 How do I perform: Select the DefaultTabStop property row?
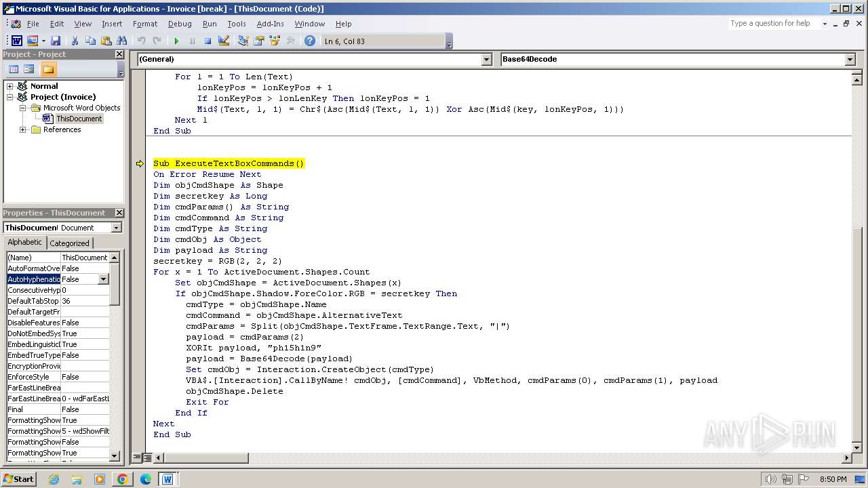58,301
